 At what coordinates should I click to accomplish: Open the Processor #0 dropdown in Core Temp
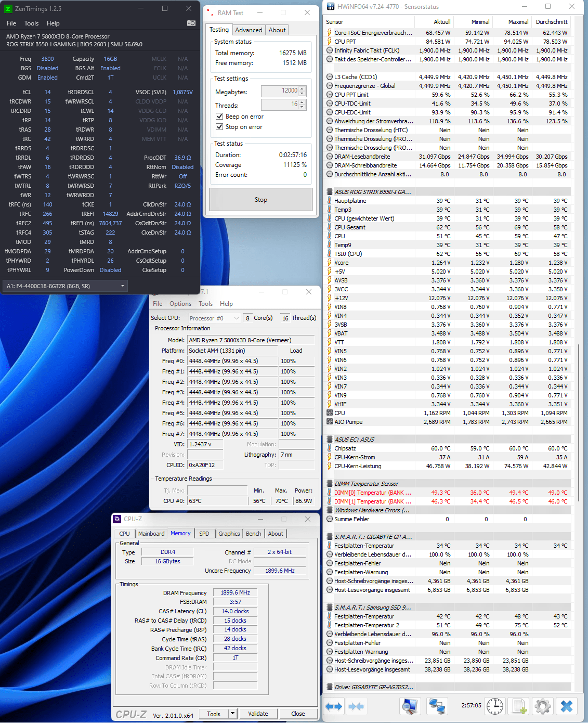(214, 318)
